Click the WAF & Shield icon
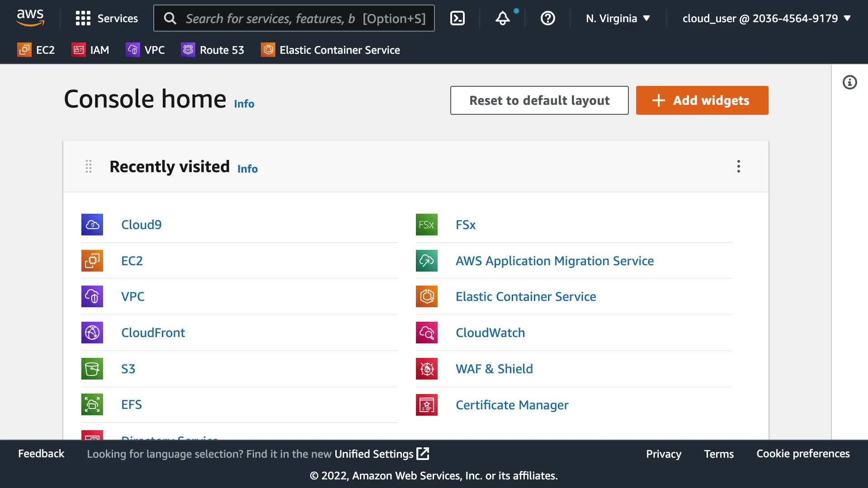 (427, 369)
